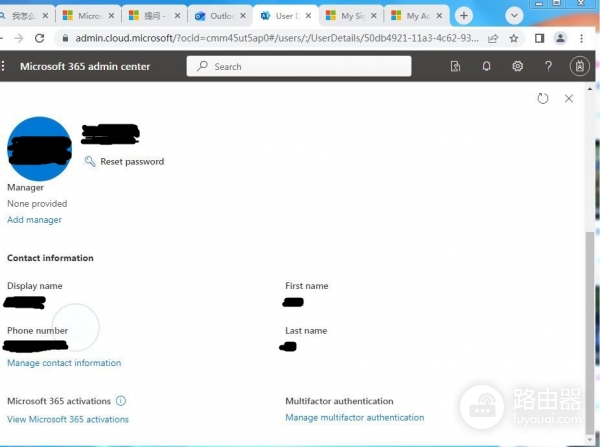Open View Microsoft 365 activations link
Image resolution: width=600 pixels, height=447 pixels.
pos(68,419)
